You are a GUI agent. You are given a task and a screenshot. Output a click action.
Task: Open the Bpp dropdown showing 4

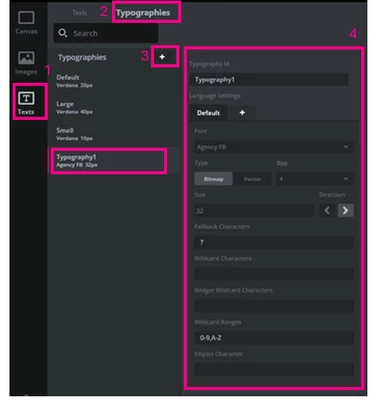[x=315, y=179]
